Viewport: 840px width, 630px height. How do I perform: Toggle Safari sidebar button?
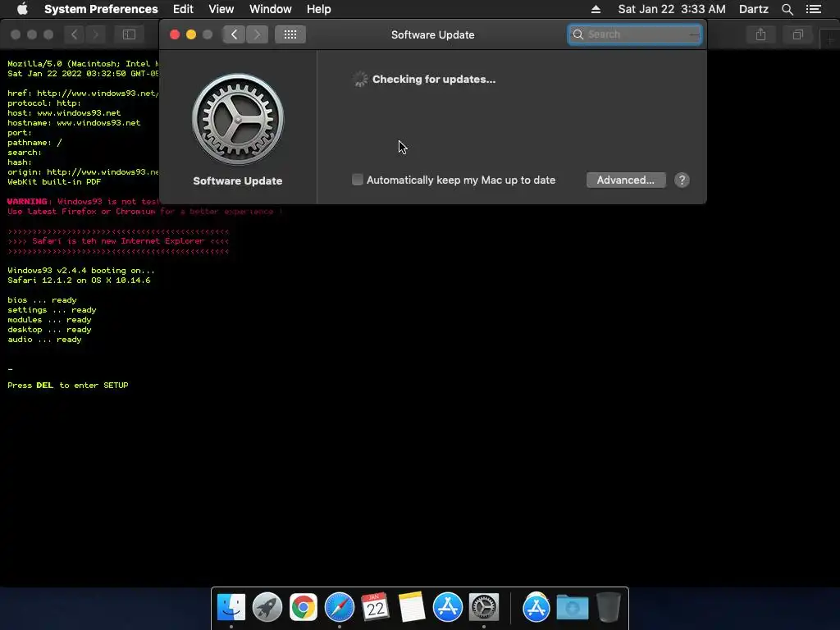129,34
